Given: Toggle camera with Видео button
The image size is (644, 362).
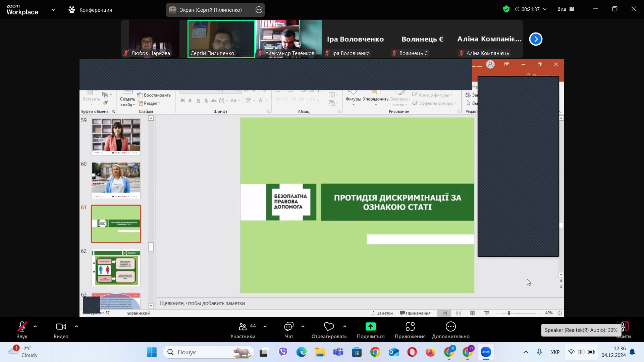Looking at the screenshot, I should click(61, 327).
